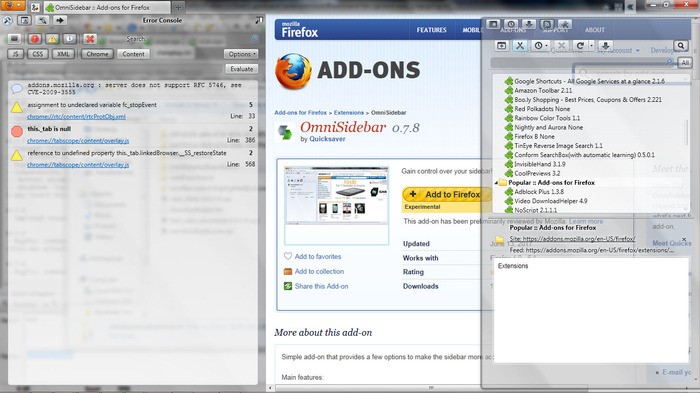Click the Add to Firefox button
The height and width of the screenshot is (393, 700).
pos(447,194)
